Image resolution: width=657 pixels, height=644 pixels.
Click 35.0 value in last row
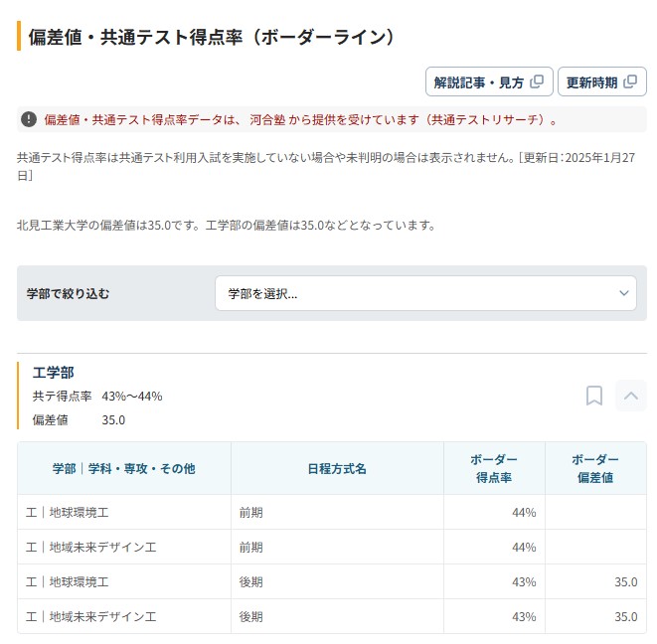point(626,617)
